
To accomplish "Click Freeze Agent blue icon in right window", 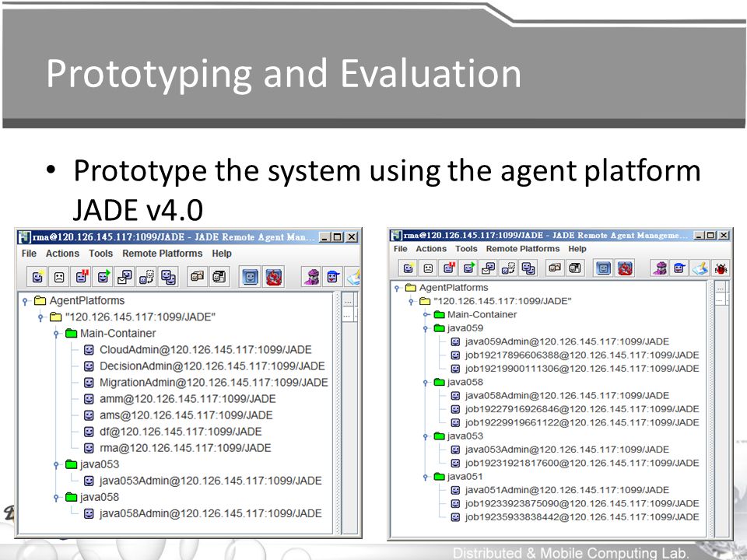I will click(604, 268).
